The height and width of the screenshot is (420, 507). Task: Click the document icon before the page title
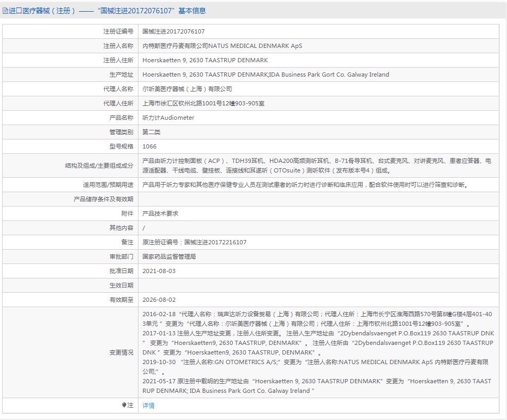(x=5, y=11)
